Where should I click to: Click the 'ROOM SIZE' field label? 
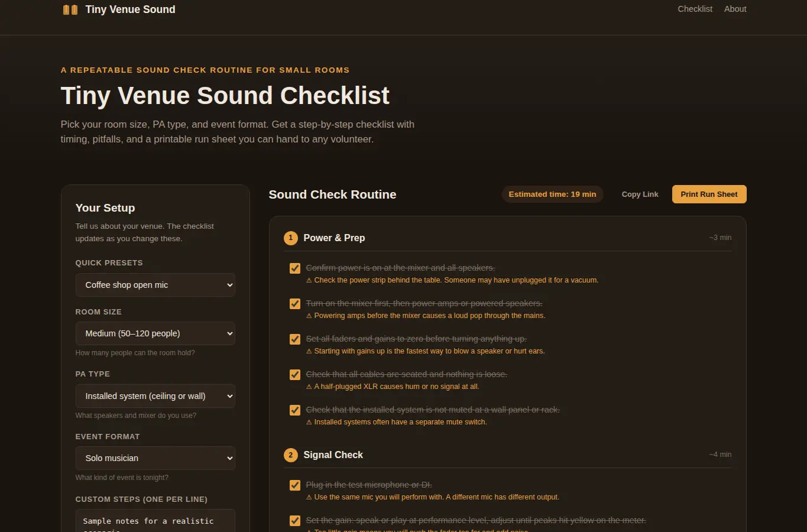(98, 312)
